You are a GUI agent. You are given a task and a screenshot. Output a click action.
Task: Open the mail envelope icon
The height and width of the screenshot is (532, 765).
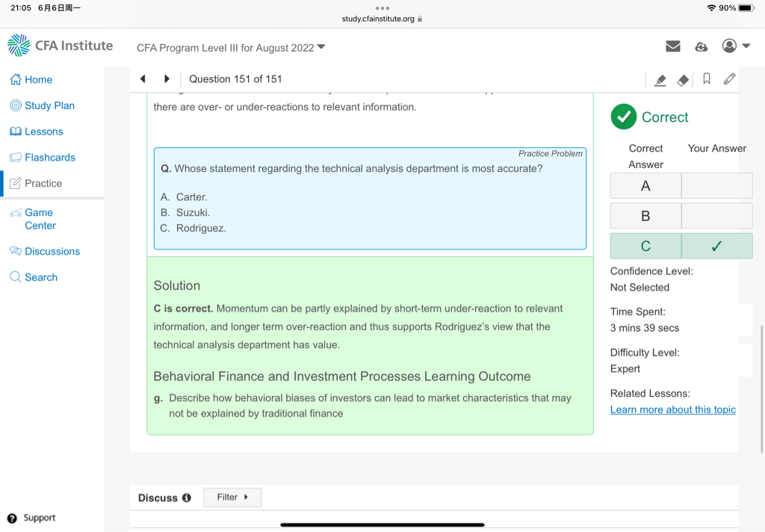pyautogui.click(x=673, y=46)
